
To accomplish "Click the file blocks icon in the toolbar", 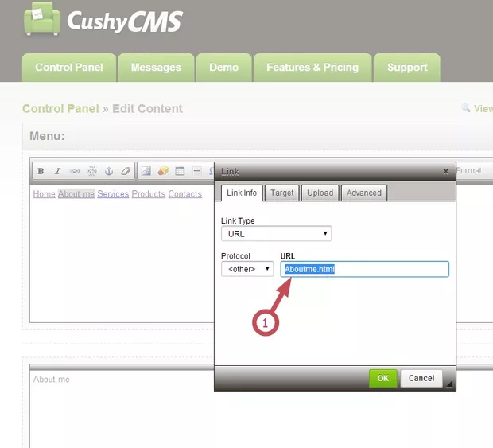I will pyautogui.click(x=163, y=171).
